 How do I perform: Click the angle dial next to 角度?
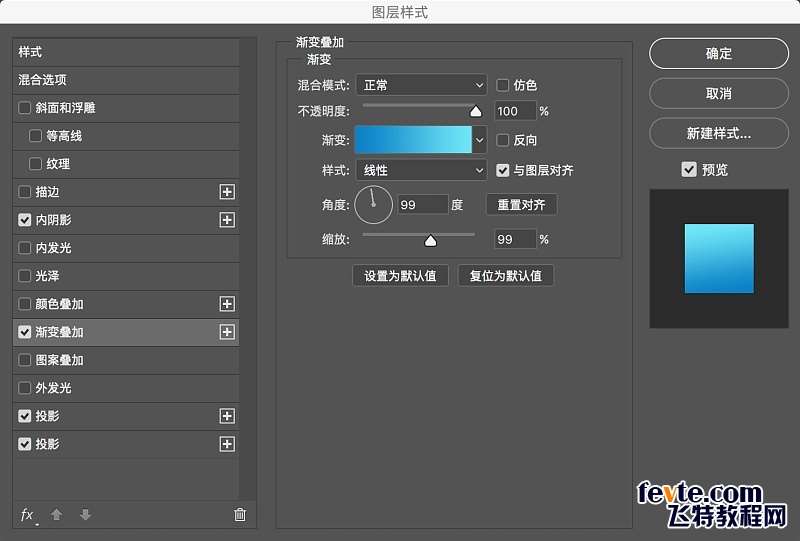click(x=373, y=205)
